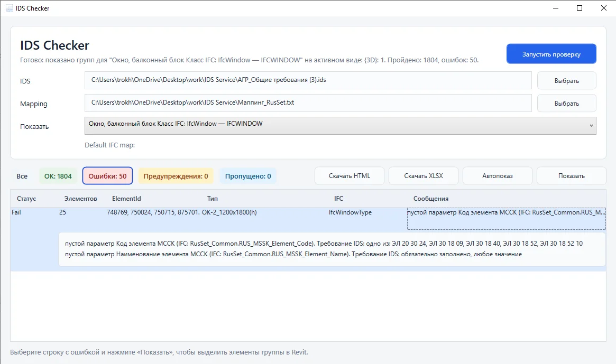Filter results by Все
This screenshot has height=364, width=616.
(x=22, y=176)
